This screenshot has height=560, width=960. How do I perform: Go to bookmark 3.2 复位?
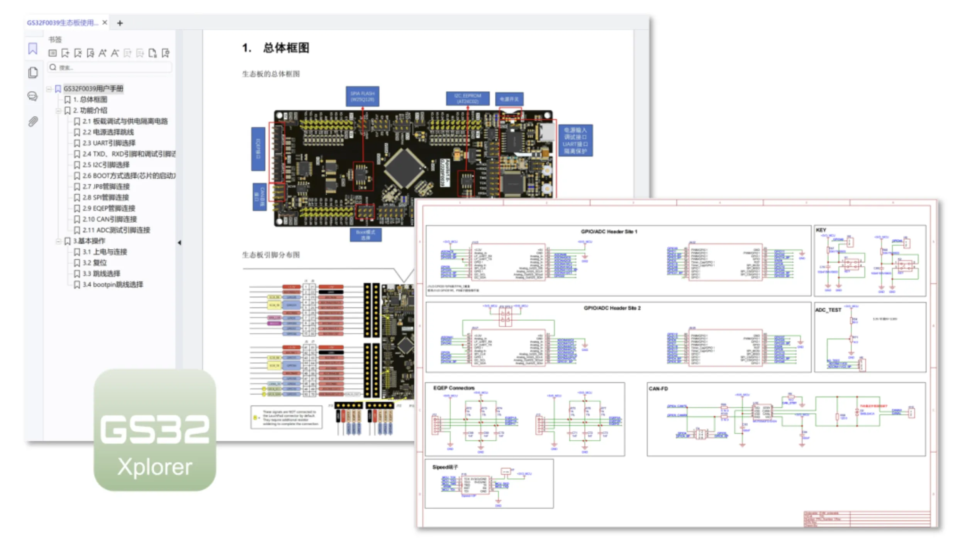95,263
